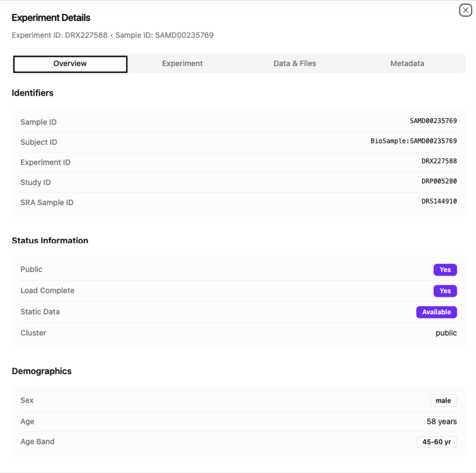Click the Load Complete 'Yes' badge
The image size is (476, 473).
(445, 291)
